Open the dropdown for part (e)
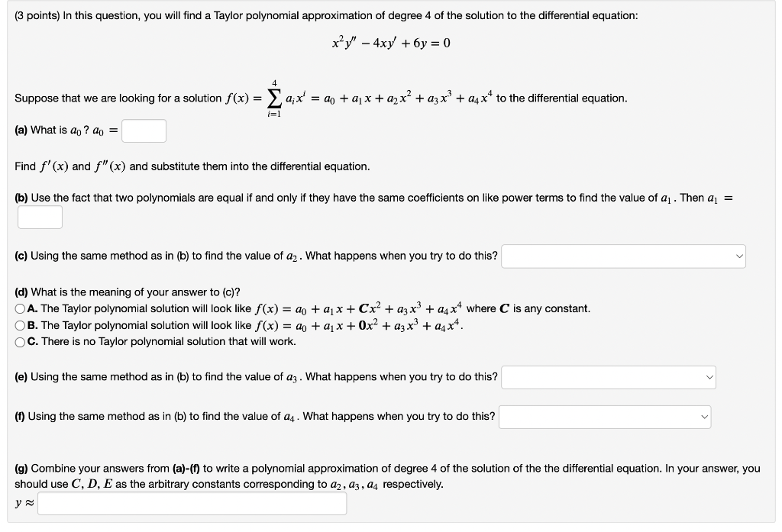Screen dimensions: 782x532 (x=608, y=377)
